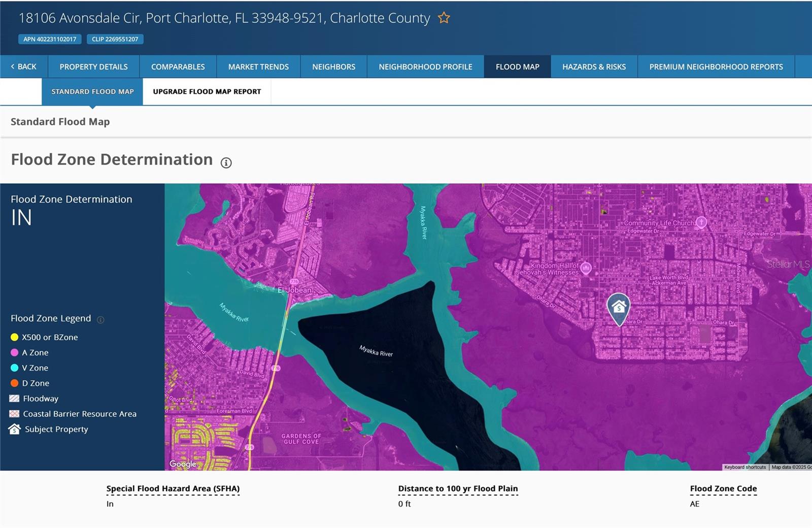Open the Hazards & Risks tab
This screenshot has height=528, width=812.
(x=594, y=67)
